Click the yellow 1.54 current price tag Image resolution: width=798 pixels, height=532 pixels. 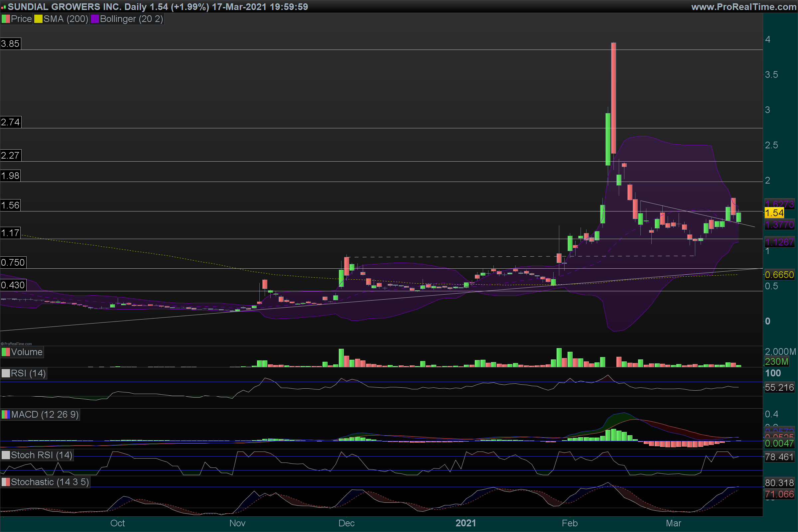[x=774, y=213]
